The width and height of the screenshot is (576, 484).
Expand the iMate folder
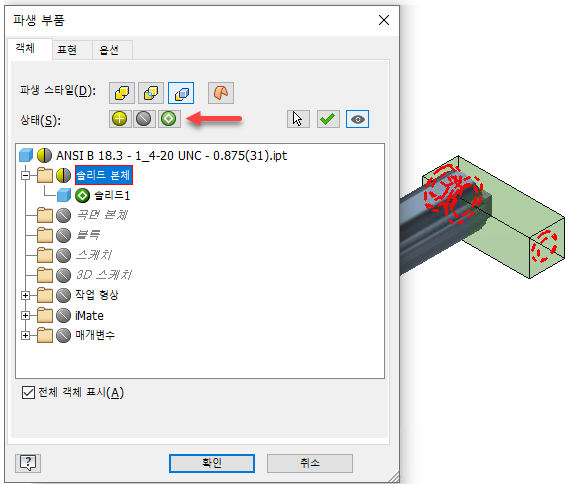(25, 315)
